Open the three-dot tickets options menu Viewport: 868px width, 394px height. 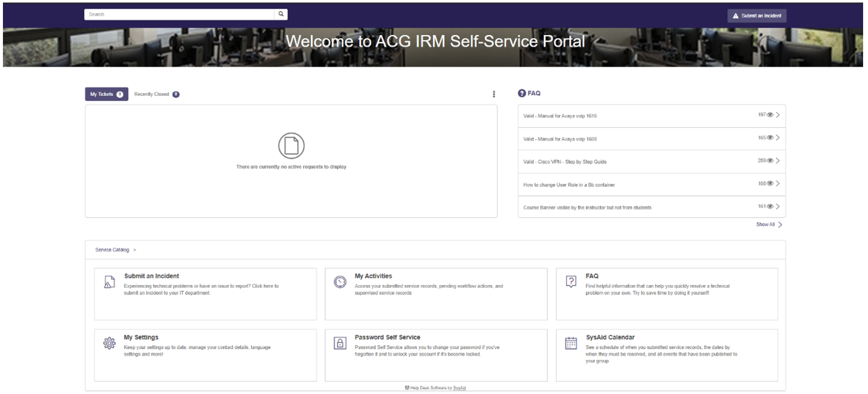tap(494, 94)
